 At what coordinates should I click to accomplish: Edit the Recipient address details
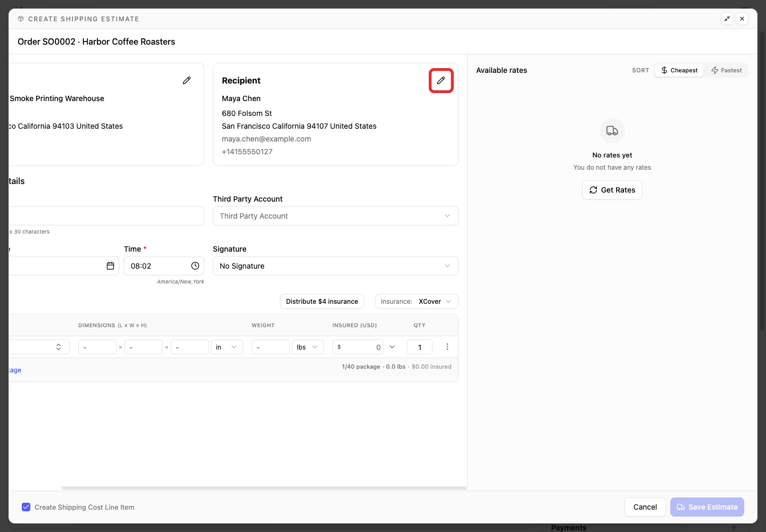point(441,80)
